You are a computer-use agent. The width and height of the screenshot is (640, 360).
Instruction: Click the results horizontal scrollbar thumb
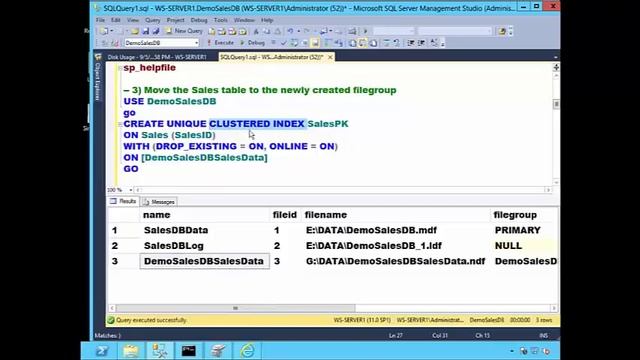(235, 308)
